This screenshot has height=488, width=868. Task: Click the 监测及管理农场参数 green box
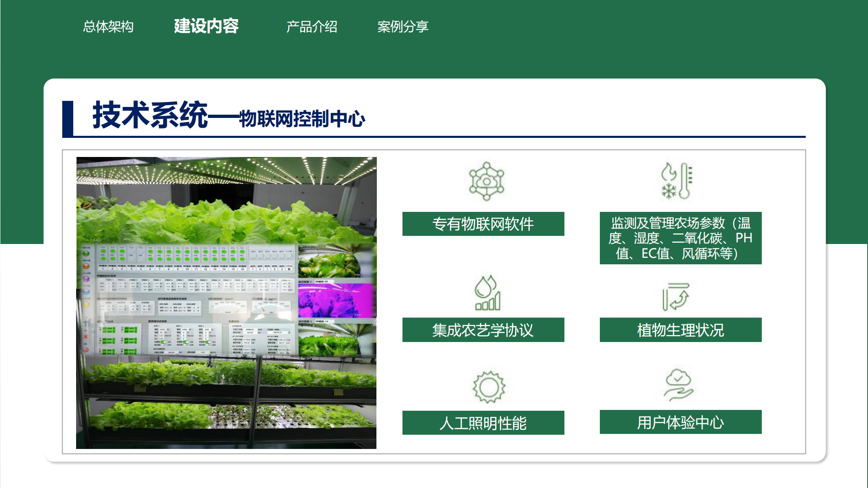pyautogui.click(x=680, y=238)
